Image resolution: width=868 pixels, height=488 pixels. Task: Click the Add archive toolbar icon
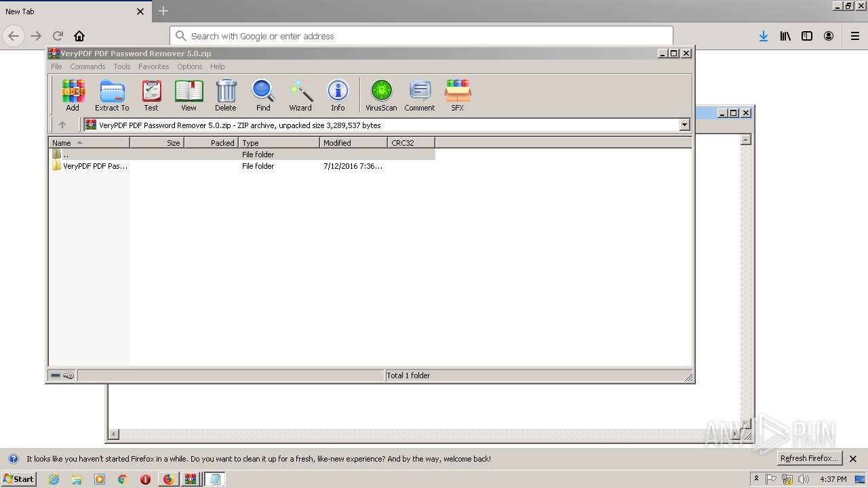[x=73, y=95]
